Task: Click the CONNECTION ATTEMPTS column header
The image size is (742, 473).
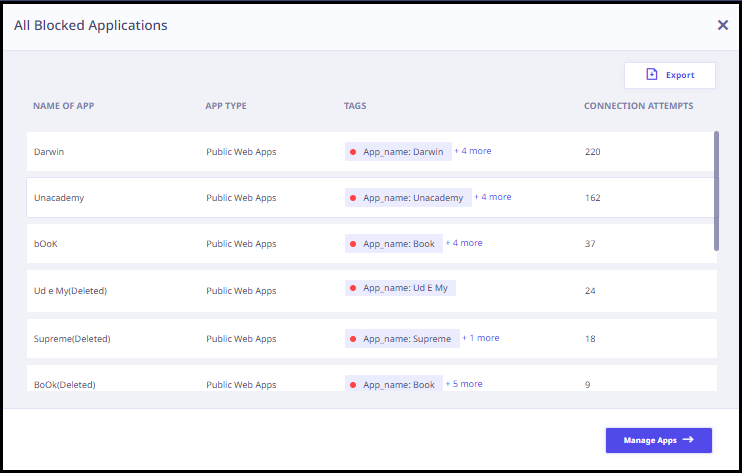Action: coord(638,106)
